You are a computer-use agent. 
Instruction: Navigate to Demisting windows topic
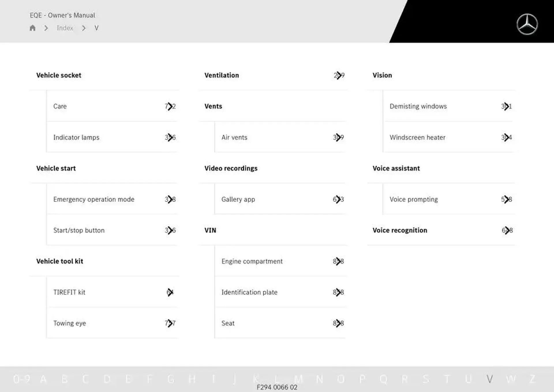(x=418, y=106)
